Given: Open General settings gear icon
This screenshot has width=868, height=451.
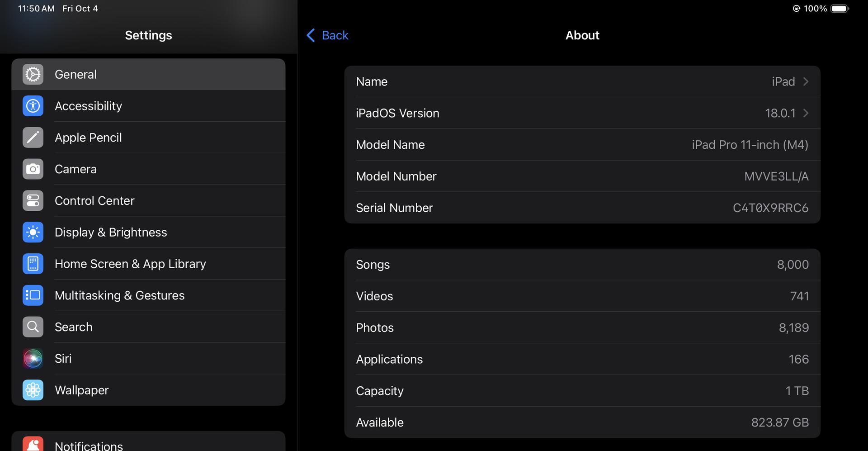Looking at the screenshot, I should click(33, 74).
